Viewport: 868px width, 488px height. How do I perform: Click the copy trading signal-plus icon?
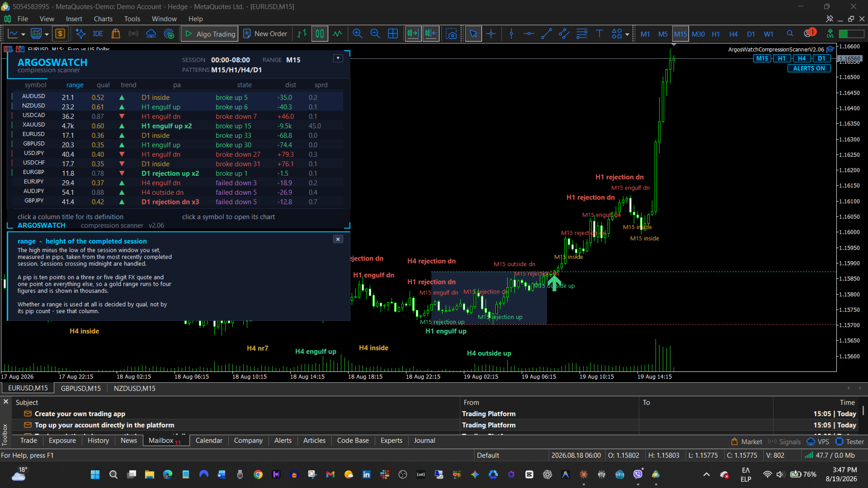coord(169,34)
